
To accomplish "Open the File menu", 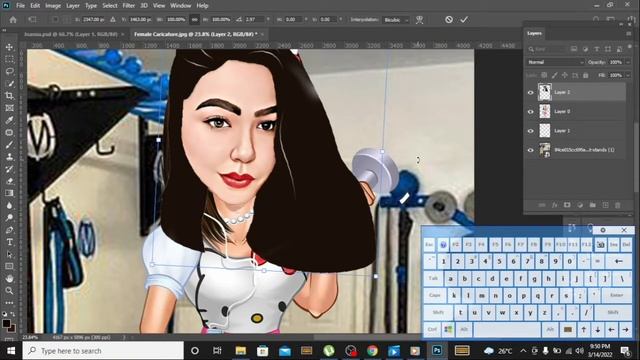I will (x=20, y=6).
